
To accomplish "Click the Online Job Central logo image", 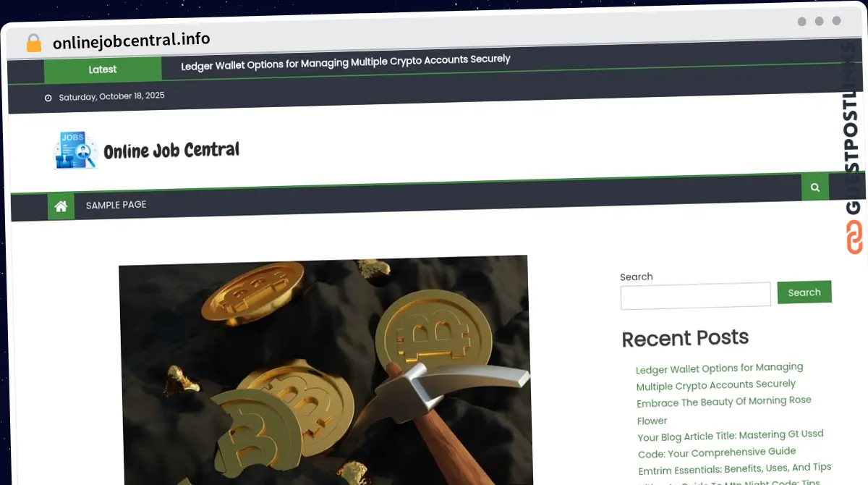I will (75, 151).
